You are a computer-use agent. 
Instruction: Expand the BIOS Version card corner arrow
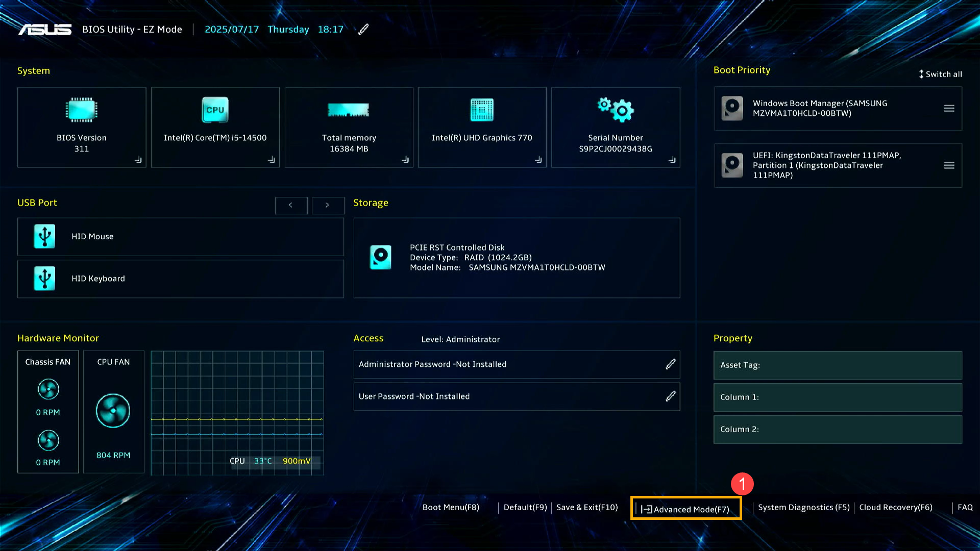(138, 160)
